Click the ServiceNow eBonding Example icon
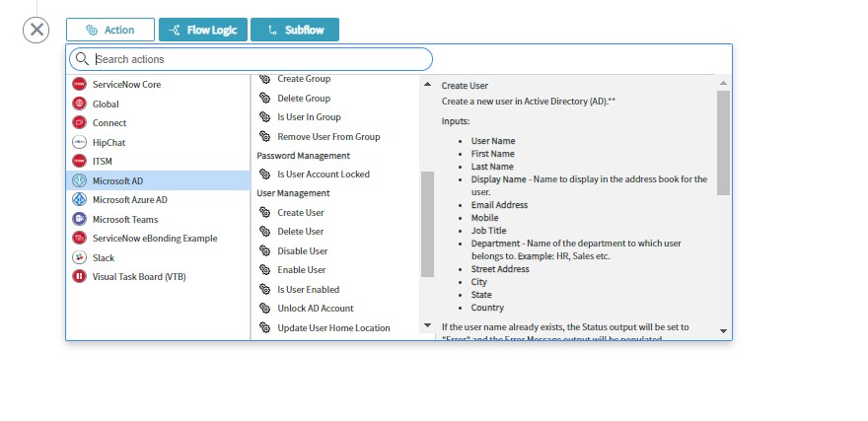 [x=79, y=238]
